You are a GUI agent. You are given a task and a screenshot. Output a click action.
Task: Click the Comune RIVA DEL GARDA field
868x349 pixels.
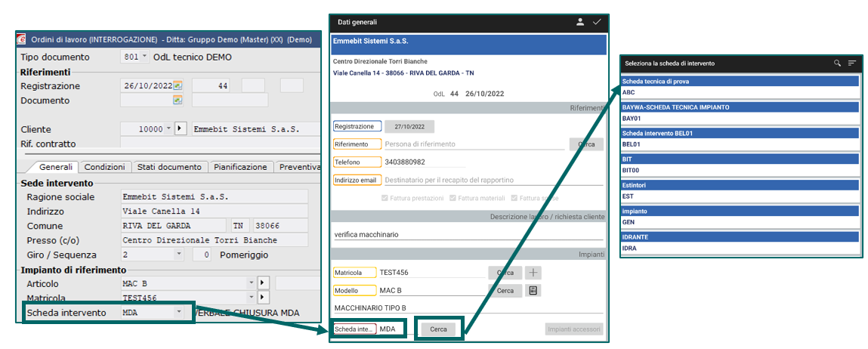click(173, 225)
